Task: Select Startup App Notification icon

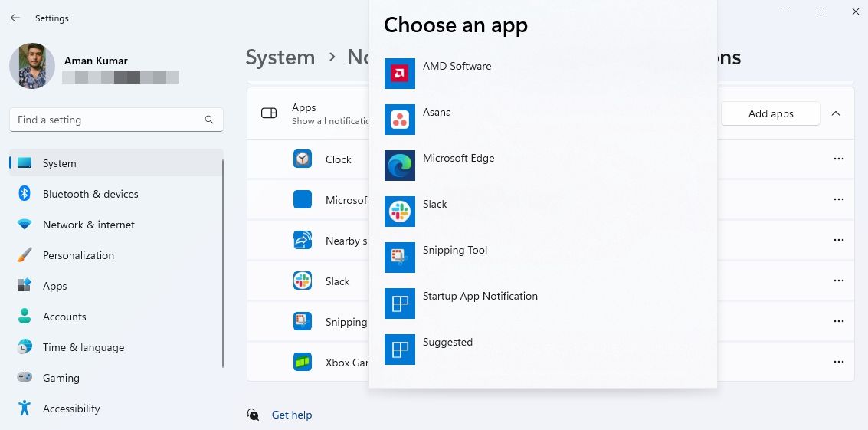Action: (400, 303)
